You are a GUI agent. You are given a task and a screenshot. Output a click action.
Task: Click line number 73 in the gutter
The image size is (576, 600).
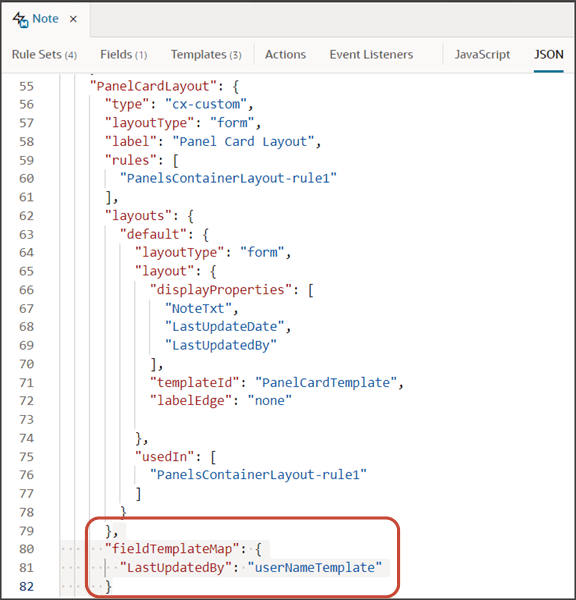point(26,420)
